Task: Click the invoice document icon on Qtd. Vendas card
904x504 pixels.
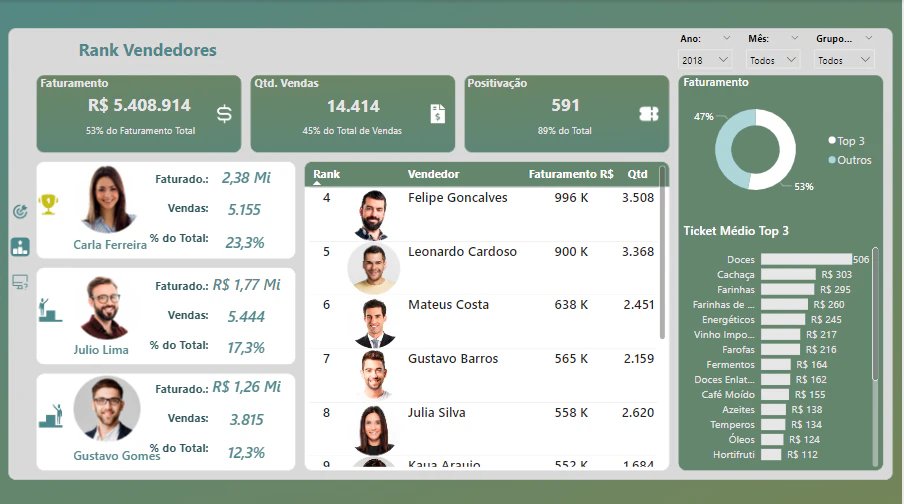Action: click(438, 114)
